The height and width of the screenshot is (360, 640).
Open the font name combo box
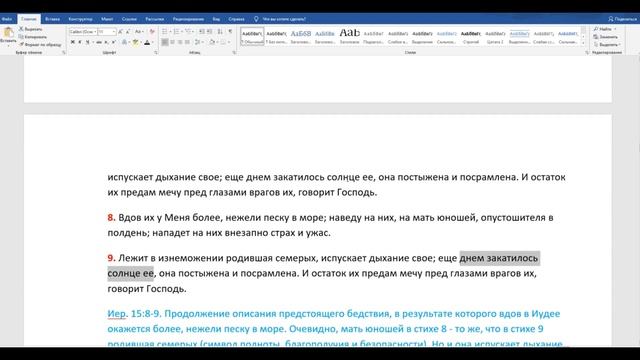pos(82,31)
